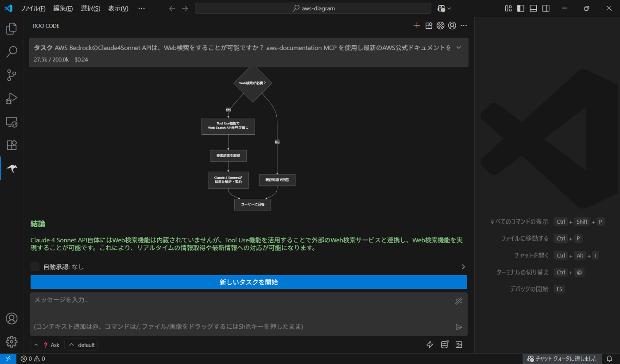Click the メッセージを入力 text field
This screenshot has height=364, width=620.
[249, 314]
